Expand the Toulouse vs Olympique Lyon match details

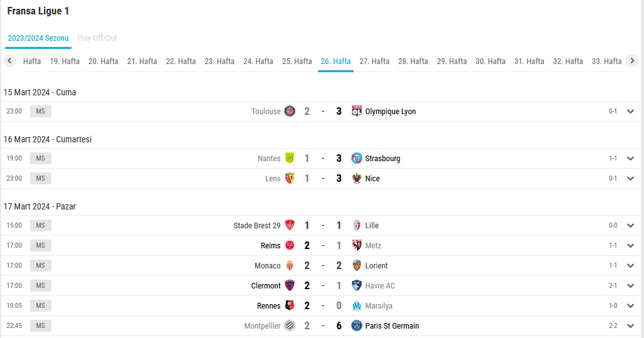pos(630,111)
